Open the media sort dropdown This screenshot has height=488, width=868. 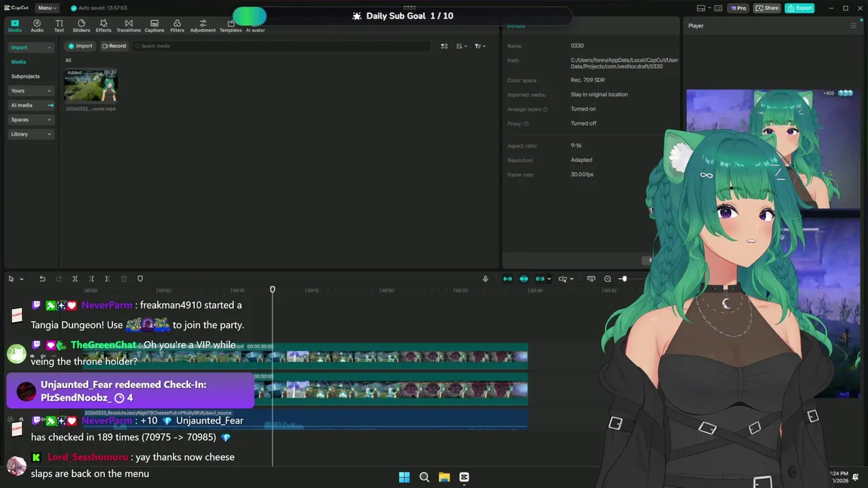[x=461, y=46]
